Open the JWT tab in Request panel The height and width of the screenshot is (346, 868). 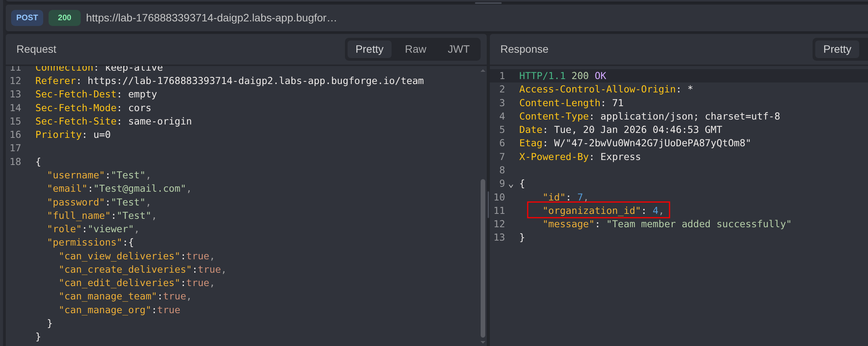click(x=458, y=49)
